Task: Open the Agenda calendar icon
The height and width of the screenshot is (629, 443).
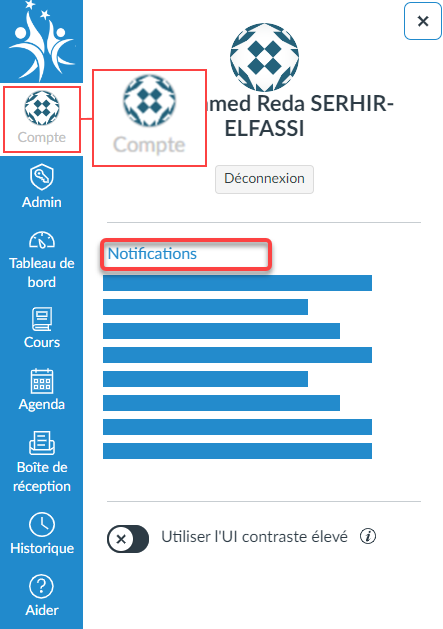Action: [42, 381]
